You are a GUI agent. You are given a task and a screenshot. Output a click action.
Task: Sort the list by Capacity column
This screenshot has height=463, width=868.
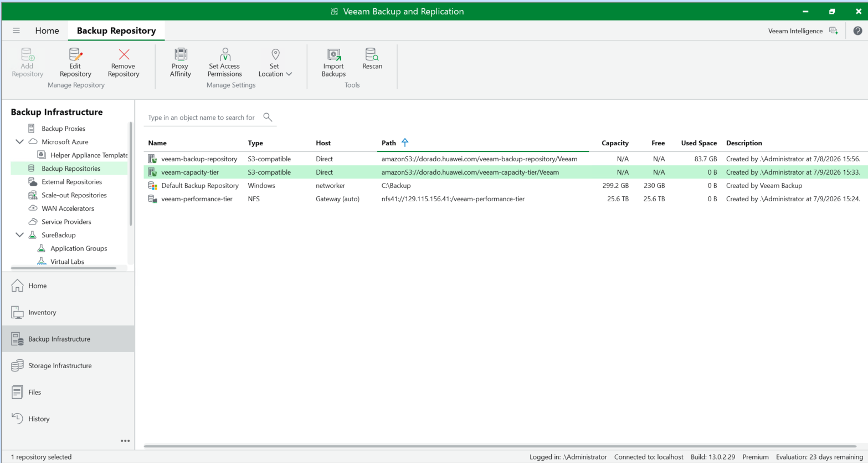click(x=615, y=143)
